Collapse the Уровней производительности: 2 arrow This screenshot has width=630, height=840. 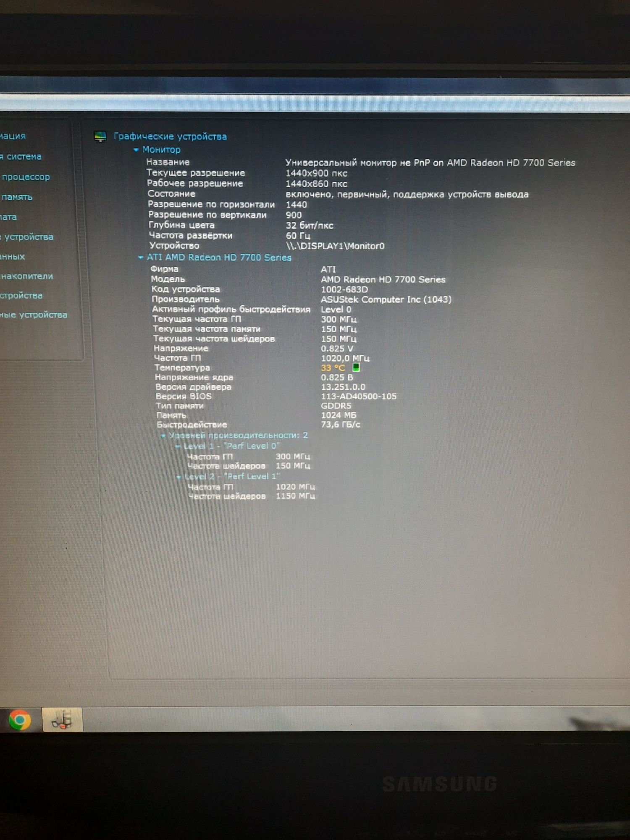(x=163, y=436)
